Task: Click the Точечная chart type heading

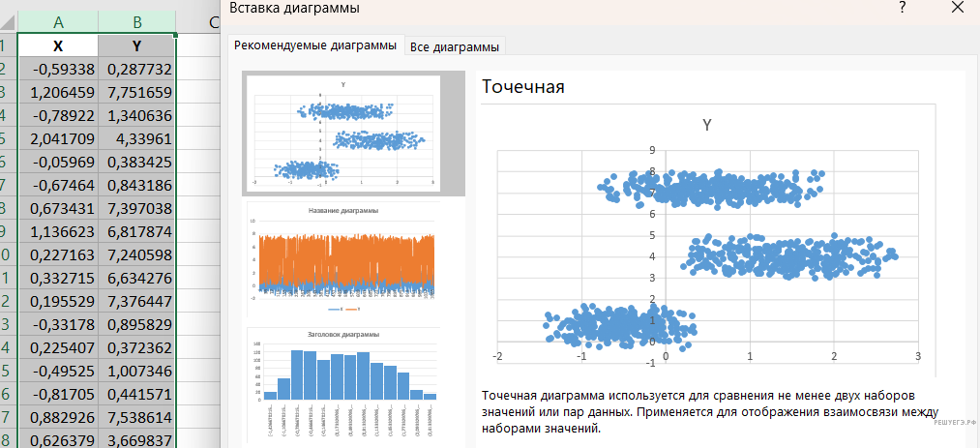Action: click(522, 87)
